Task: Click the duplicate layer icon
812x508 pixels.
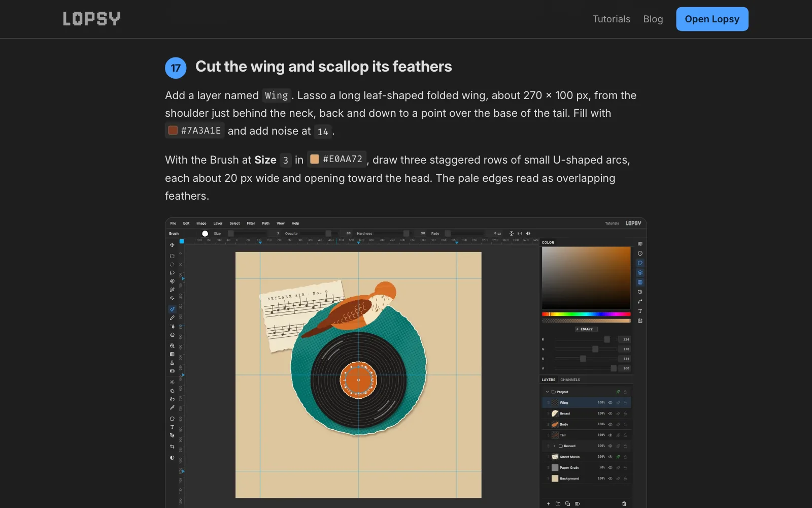Action: (x=567, y=504)
